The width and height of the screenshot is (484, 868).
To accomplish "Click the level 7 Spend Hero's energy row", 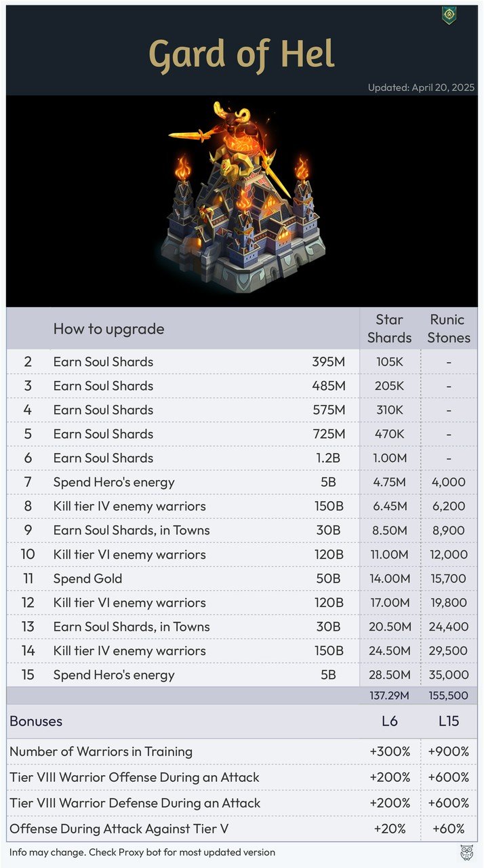I will tap(241, 482).
